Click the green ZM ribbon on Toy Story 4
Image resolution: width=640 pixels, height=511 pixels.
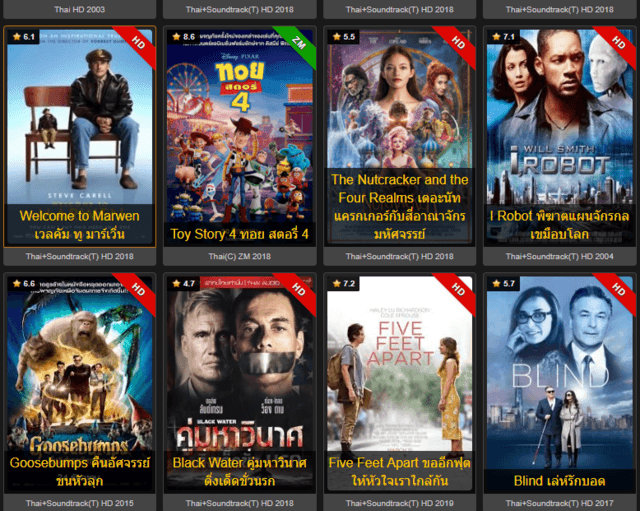(x=297, y=44)
